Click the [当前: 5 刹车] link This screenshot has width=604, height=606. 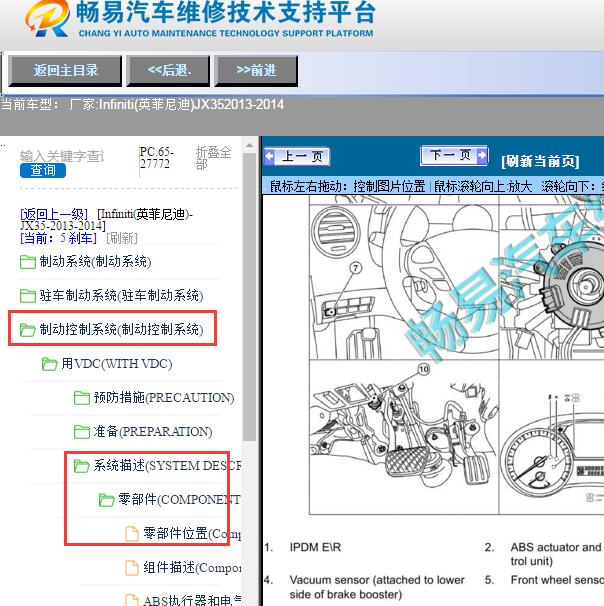(x=58, y=238)
